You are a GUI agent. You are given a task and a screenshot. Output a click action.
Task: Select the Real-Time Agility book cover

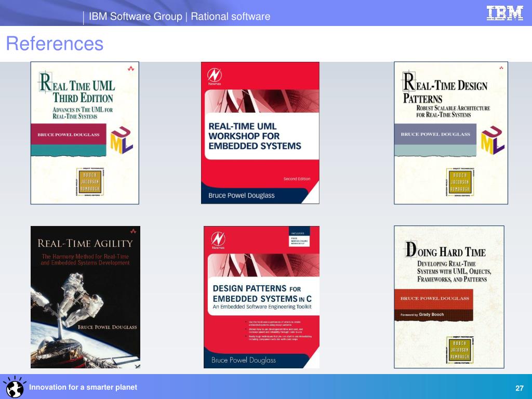(x=86, y=297)
